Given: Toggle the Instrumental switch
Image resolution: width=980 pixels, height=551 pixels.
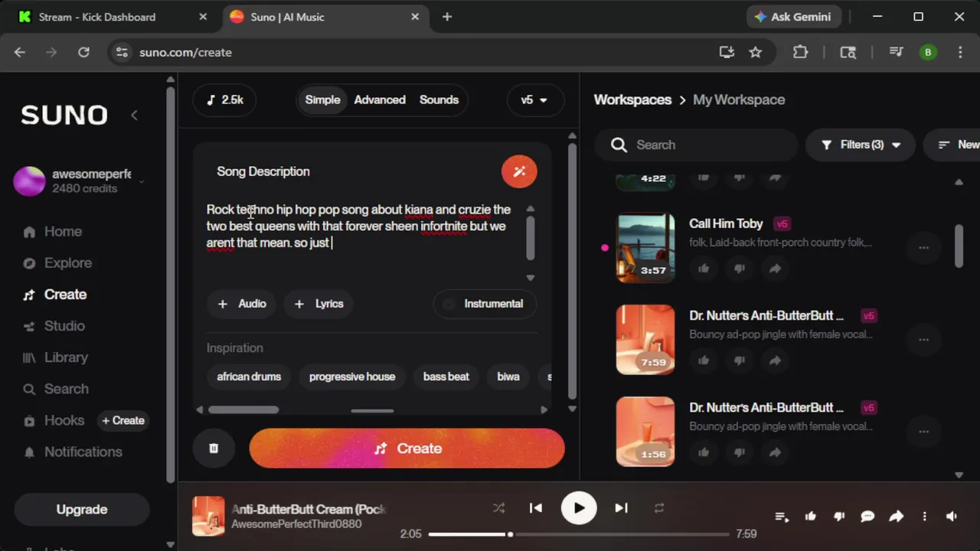Looking at the screenshot, I should click(x=484, y=304).
